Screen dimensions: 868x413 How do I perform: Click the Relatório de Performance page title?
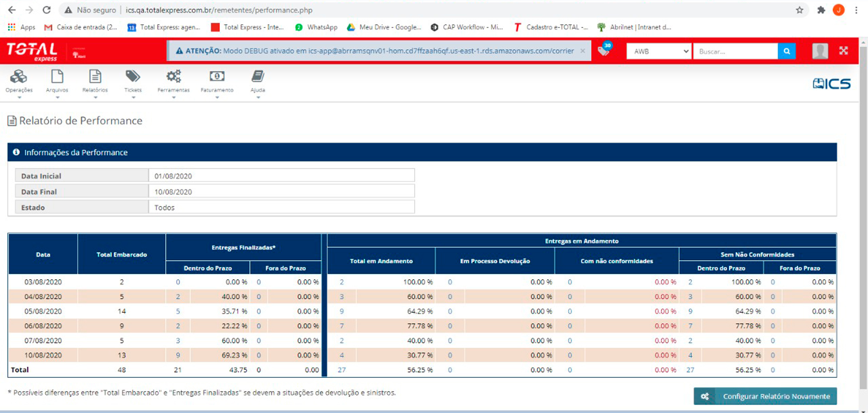click(81, 121)
